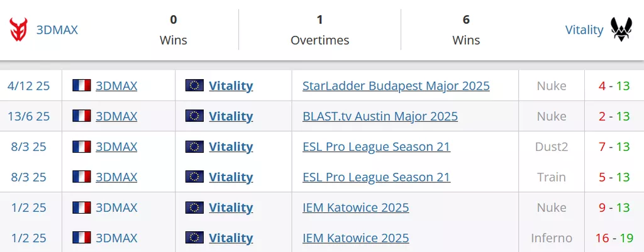Open ESL Pro League Season 21 Dust2 match event
This screenshot has height=252, width=644.
click(376, 147)
